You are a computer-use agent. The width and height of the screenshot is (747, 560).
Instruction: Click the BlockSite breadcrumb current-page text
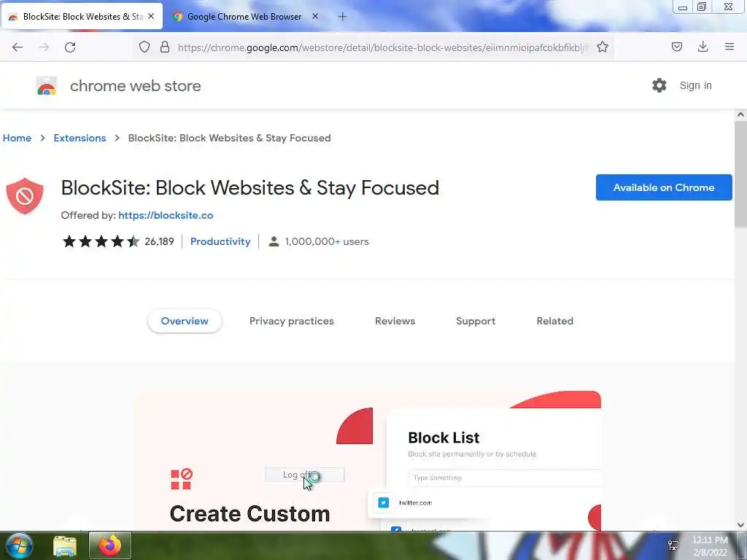[x=229, y=138]
